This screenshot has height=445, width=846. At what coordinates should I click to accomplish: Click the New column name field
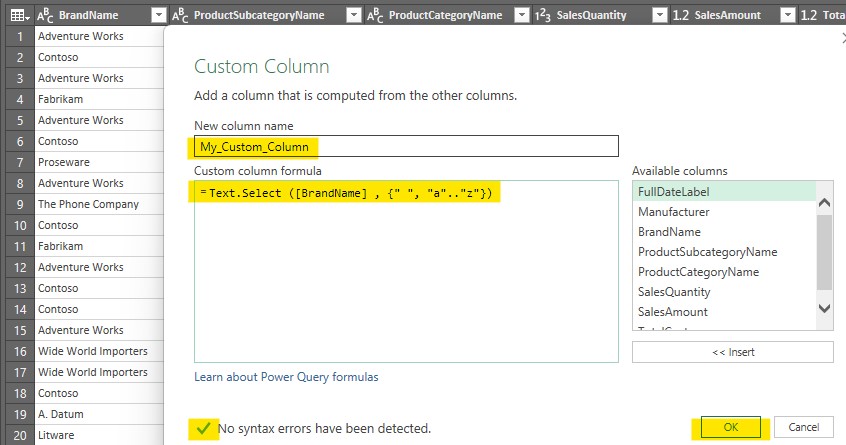point(406,147)
